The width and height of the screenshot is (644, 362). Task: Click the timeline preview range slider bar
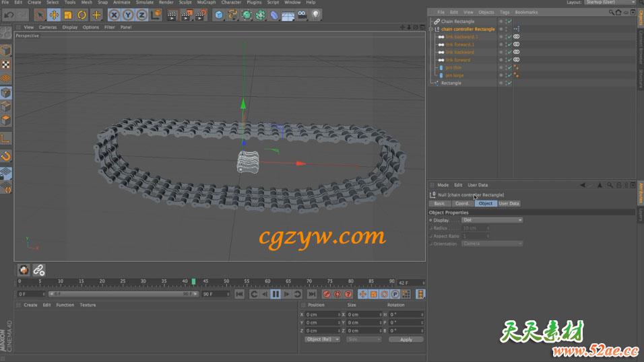[x=123, y=294]
